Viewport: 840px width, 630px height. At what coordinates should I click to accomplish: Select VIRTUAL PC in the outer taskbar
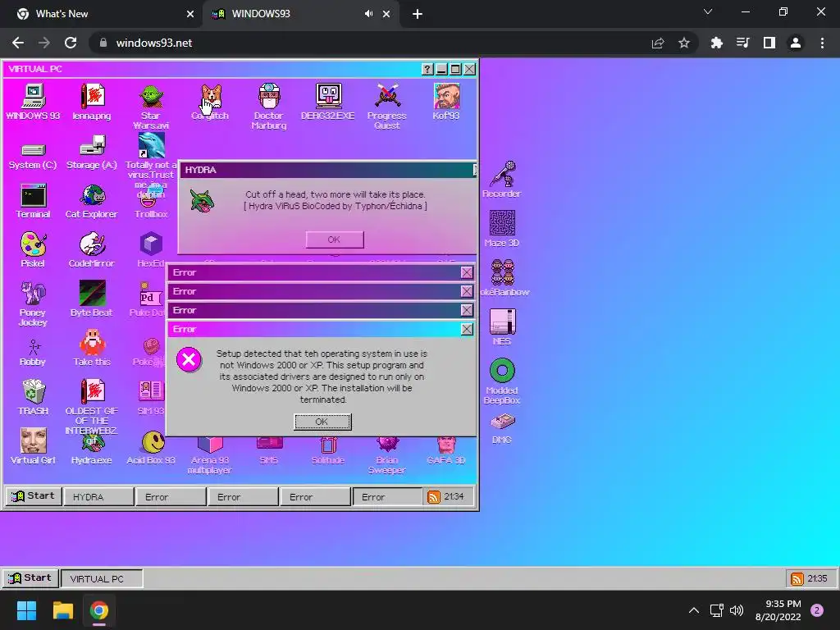click(102, 578)
